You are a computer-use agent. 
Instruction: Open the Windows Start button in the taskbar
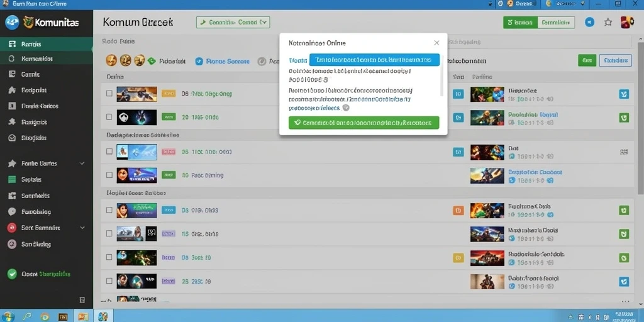(8, 316)
